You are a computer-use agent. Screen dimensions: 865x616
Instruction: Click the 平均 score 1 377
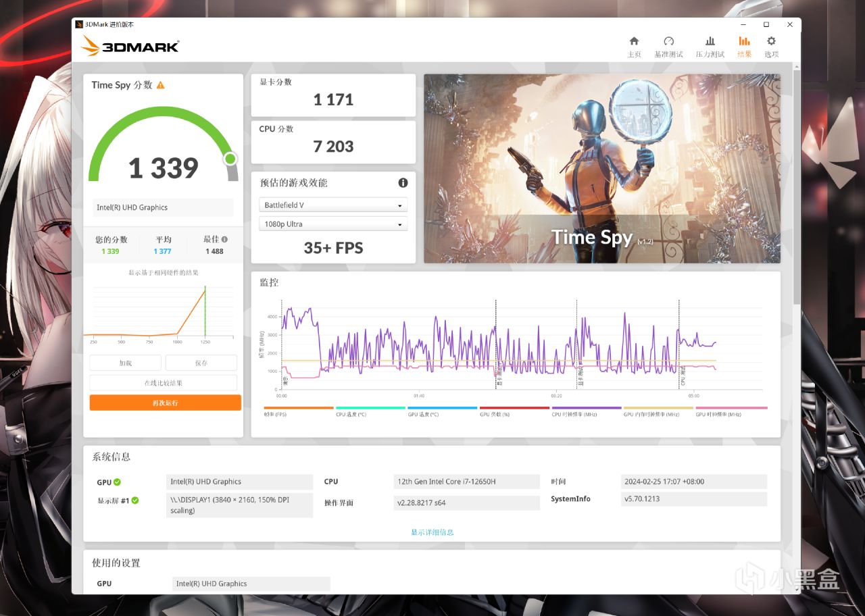point(162,251)
